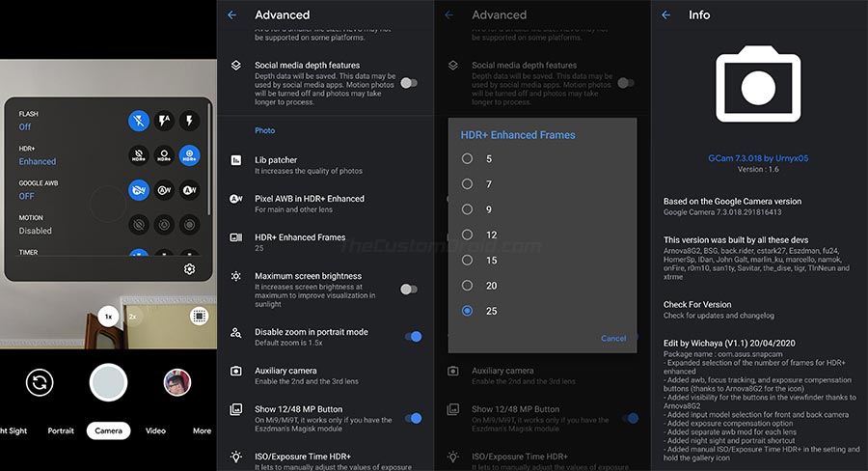Select 1x zoom button

coord(108,317)
